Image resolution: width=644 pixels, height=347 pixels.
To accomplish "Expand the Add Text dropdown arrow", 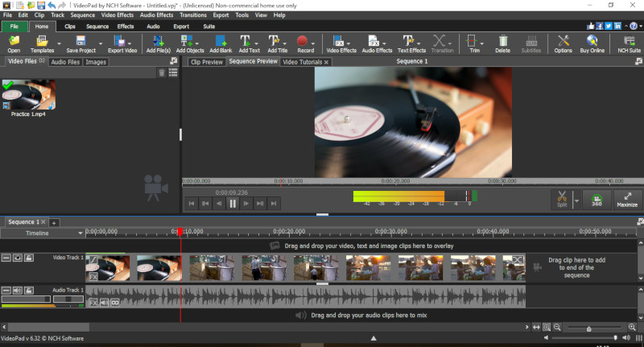I will click(257, 43).
